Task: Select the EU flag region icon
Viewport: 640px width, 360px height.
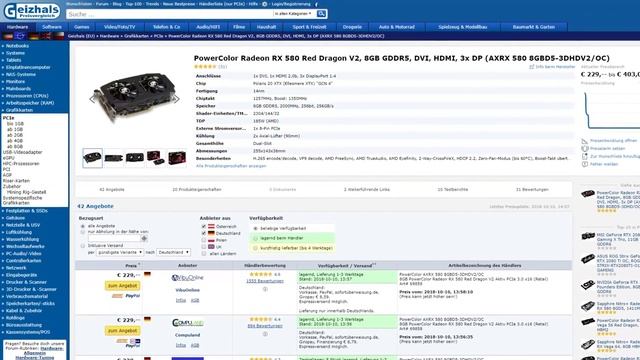Action: click(x=20, y=36)
